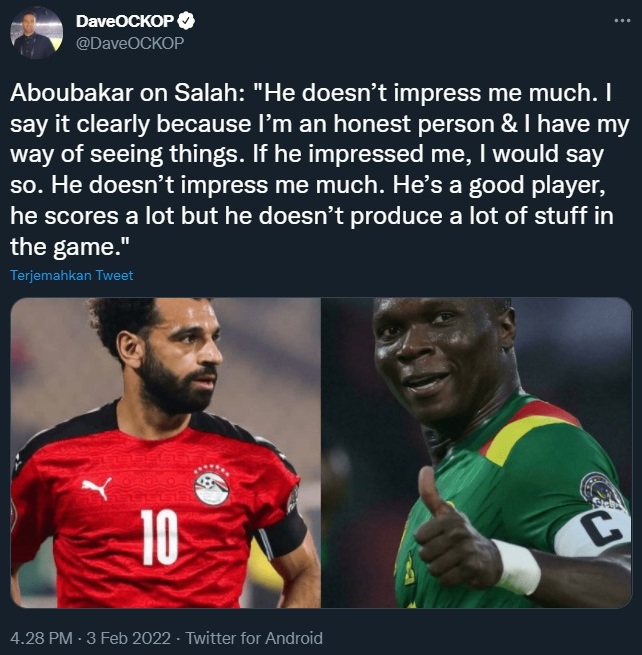
Task: Click the 3 Feb 2022 date
Action: pos(128,638)
